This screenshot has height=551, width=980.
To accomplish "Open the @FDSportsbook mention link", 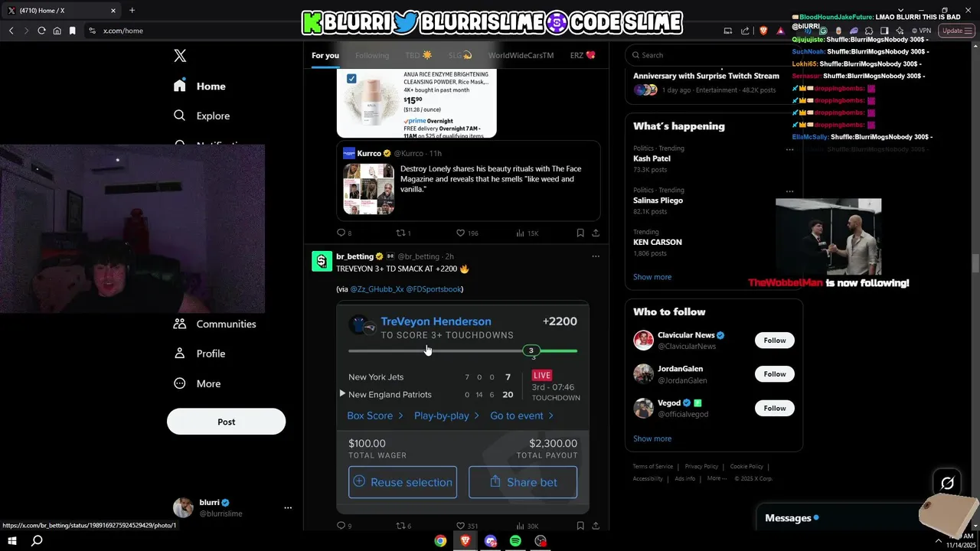I will (434, 289).
